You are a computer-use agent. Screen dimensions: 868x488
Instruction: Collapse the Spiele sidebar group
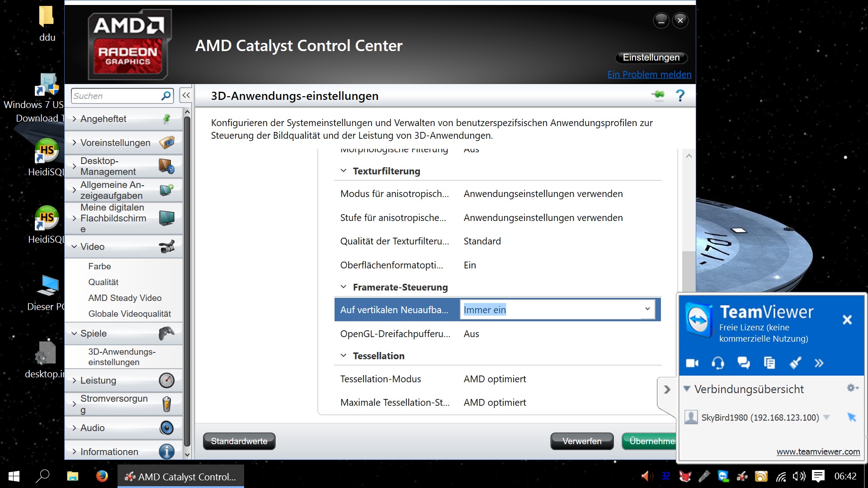(x=75, y=333)
